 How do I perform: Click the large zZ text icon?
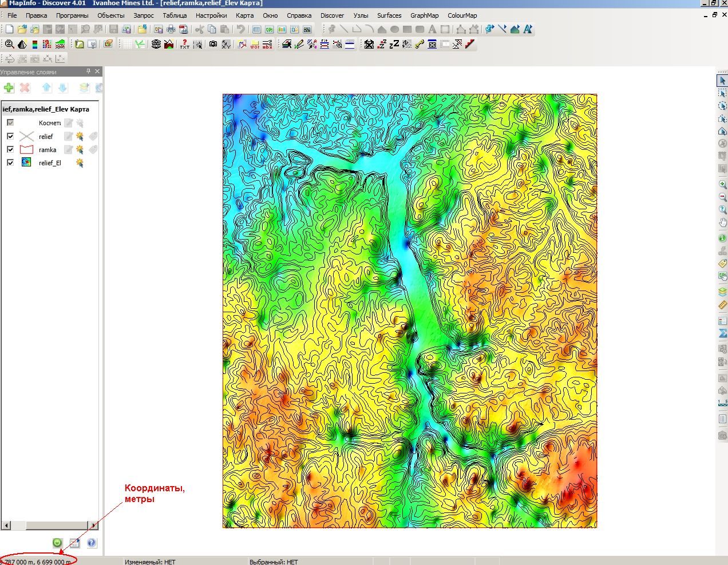(394, 44)
